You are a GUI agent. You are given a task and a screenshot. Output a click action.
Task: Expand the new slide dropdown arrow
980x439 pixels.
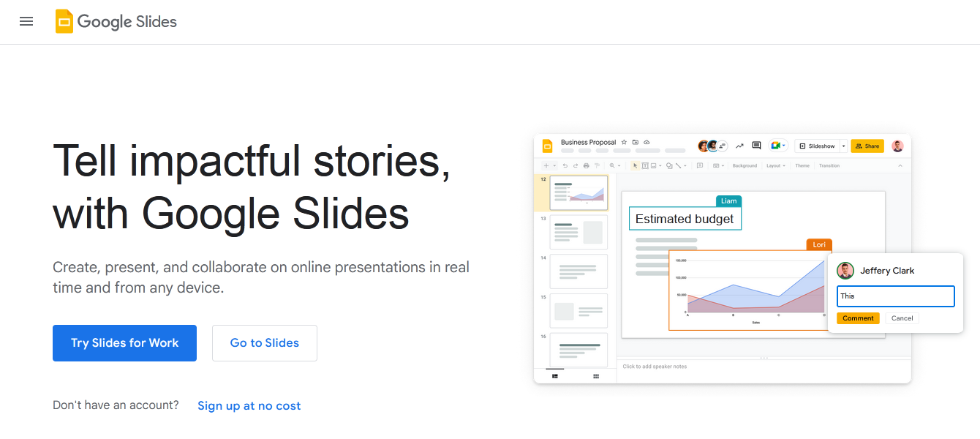pos(554,166)
